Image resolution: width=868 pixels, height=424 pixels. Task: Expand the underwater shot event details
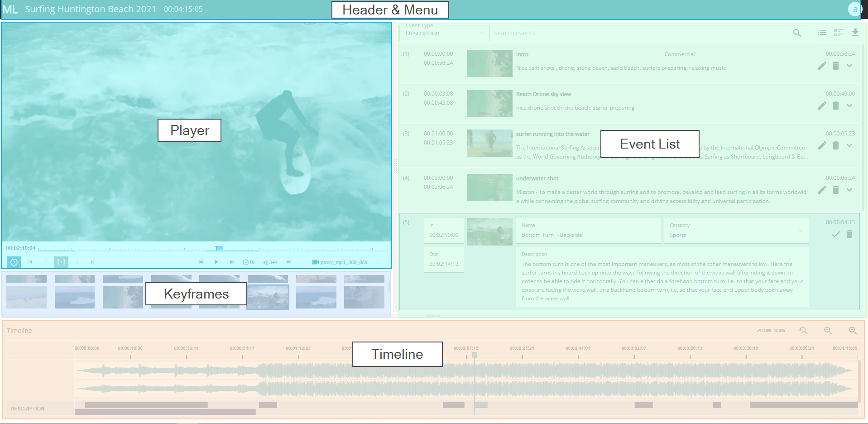849,190
